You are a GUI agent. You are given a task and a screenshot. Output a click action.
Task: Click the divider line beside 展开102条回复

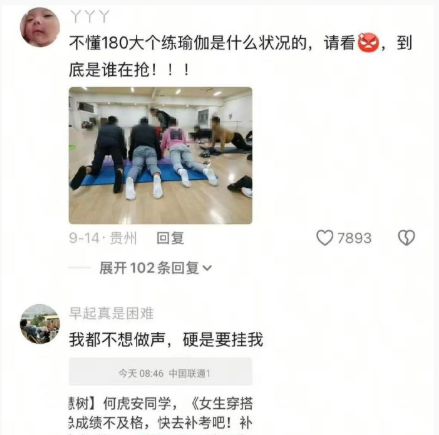tap(80, 268)
